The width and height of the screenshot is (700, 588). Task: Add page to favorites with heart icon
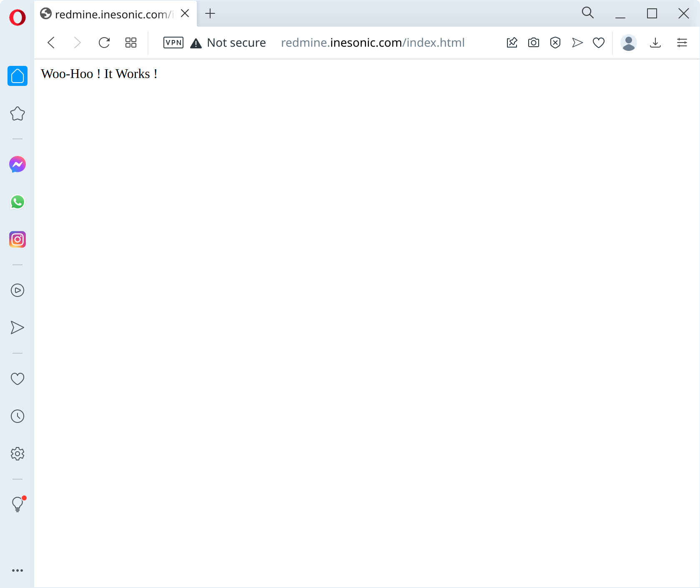[x=599, y=43]
